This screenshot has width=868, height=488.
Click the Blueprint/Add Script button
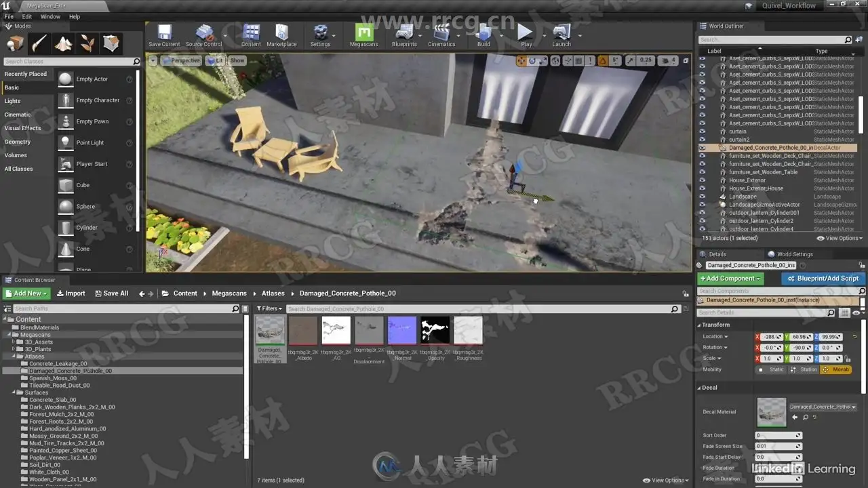(x=823, y=279)
